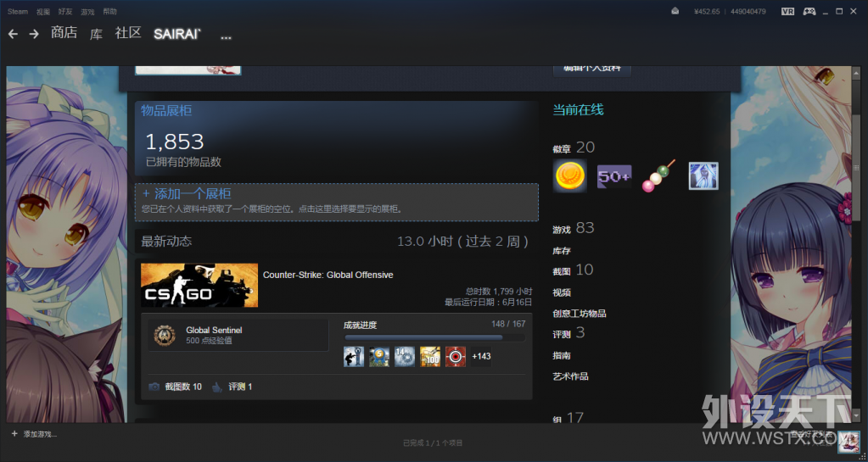Image resolution: width=868 pixels, height=462 pixels.
Task: Open 截图 10 in sidebar
Action: tap(573, 270)
